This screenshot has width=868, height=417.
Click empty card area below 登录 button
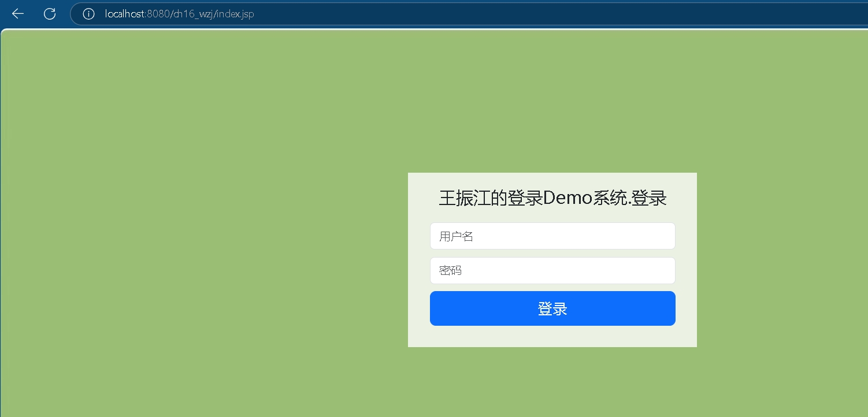point(552,336)
